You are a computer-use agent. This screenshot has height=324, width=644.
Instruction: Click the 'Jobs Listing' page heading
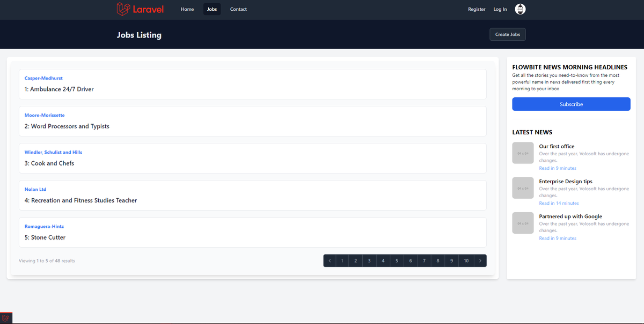coord(139,35)
